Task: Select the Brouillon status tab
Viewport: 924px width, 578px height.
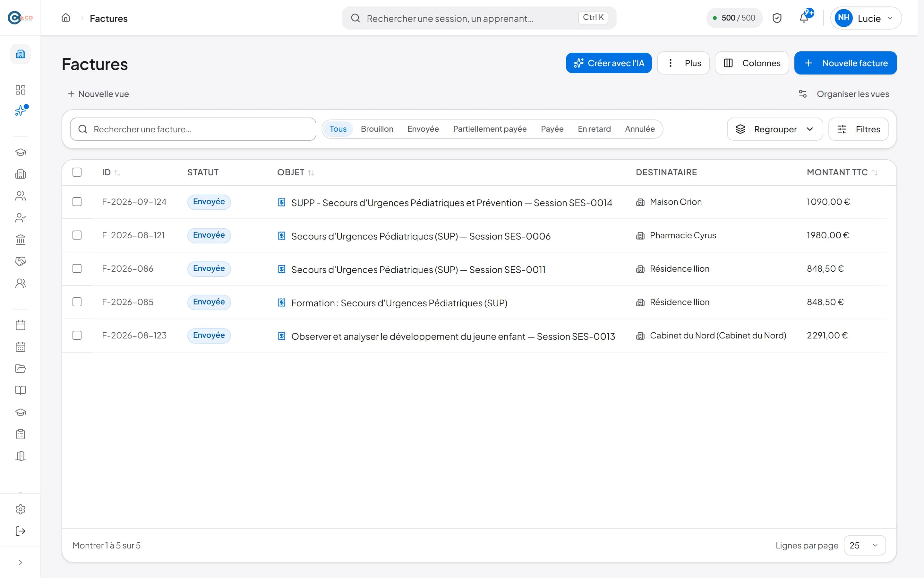Action: pyautogui.click(x=377, y=129)
